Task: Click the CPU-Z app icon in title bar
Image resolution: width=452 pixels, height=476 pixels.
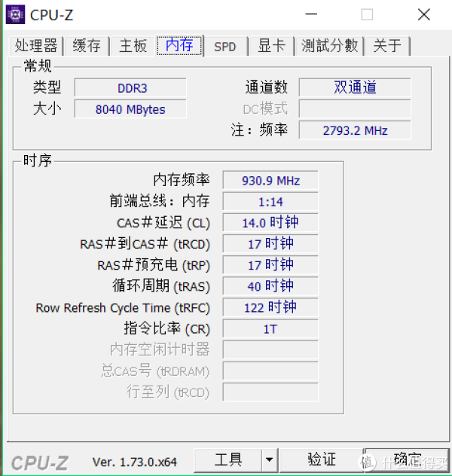Action: coord(16,14)
